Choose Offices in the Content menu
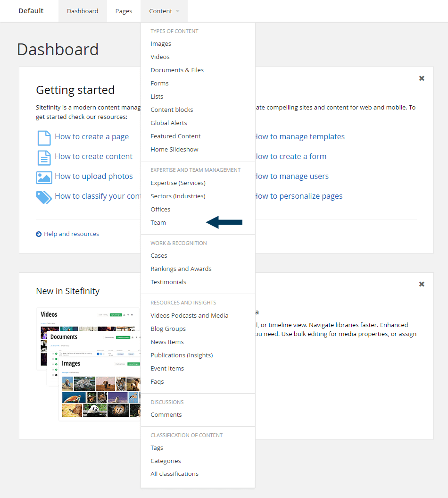 160,209
